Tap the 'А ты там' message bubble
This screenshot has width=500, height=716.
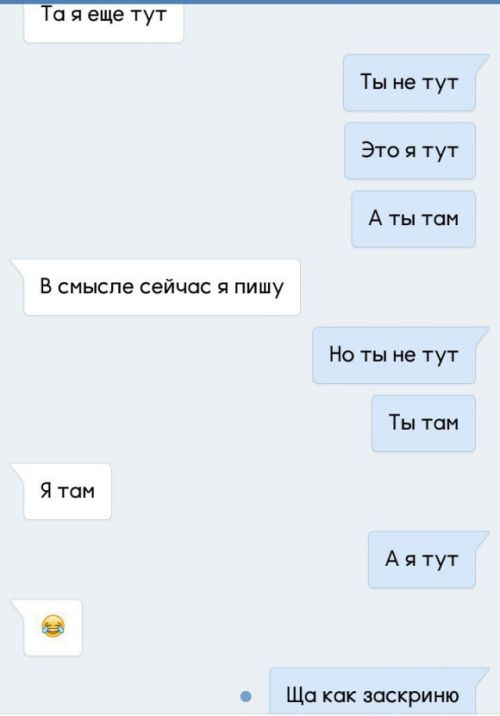(413, 219)
